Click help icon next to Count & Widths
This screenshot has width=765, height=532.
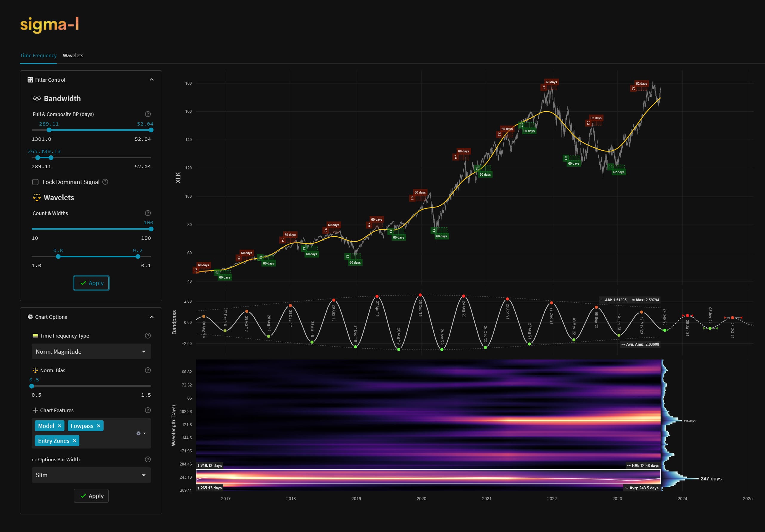pyautogui.click(x=148, y=213)
